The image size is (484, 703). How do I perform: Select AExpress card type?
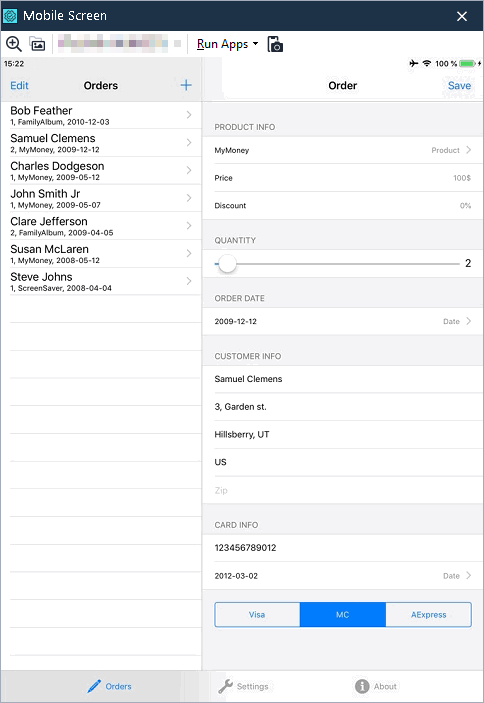pos(428,614)
